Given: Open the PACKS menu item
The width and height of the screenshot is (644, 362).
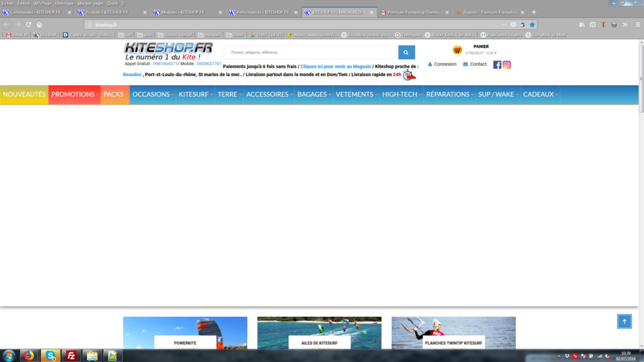Looking at the screenshot, I should (115, 95).
